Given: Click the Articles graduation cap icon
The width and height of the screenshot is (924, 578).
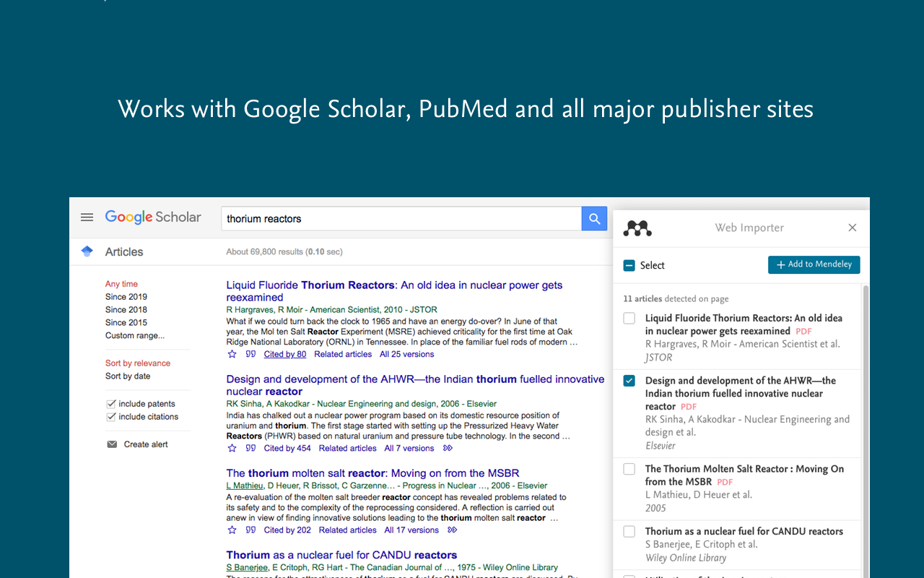Looking at the screenshot, I should [87, 251].
